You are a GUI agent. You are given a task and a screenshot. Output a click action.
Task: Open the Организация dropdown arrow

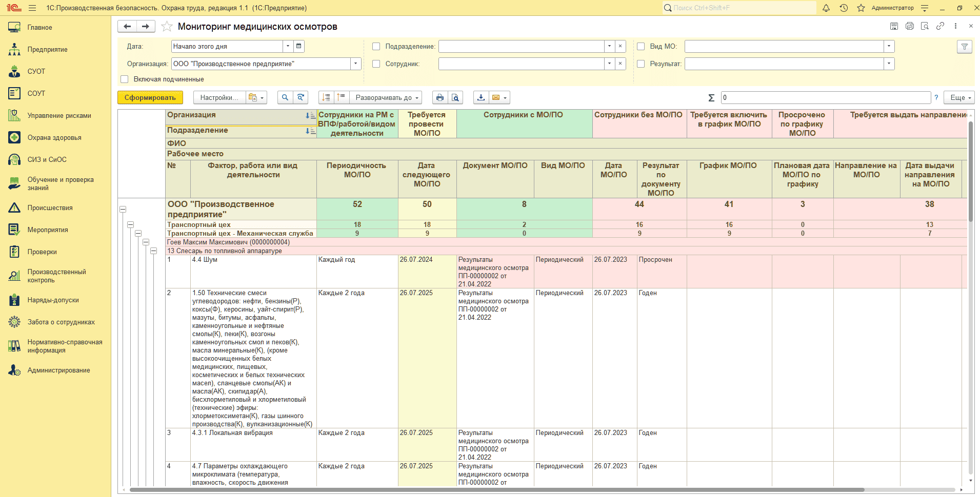tap(355, 64)
